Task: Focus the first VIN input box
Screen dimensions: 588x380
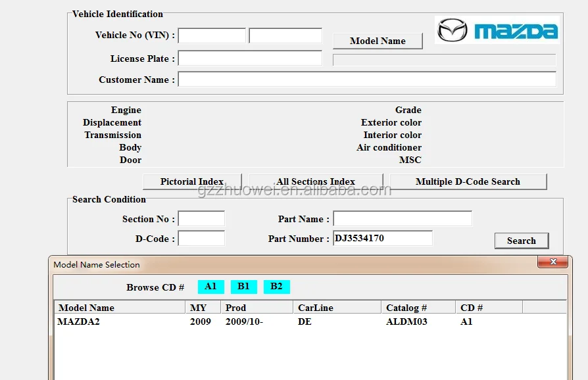Action: (x=212, y=36)
